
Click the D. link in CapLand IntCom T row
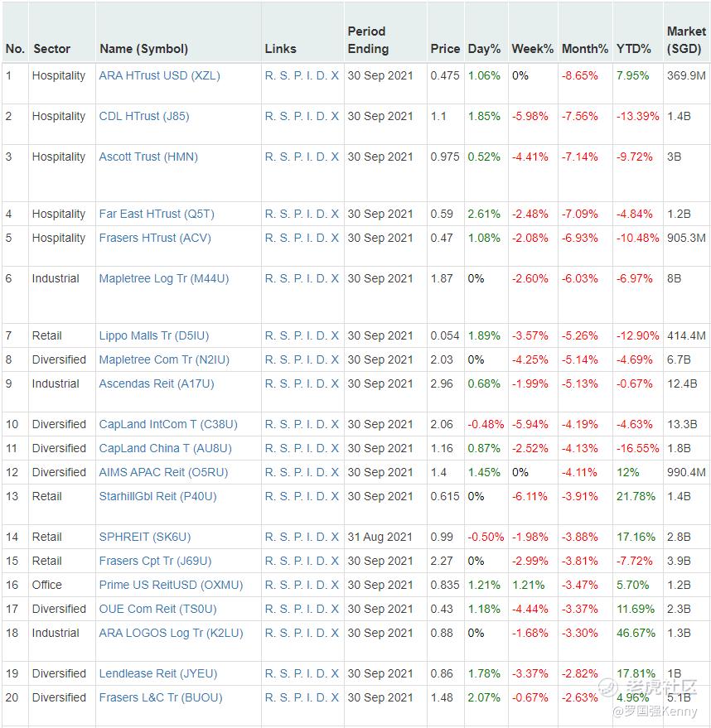tap(322, 424)
